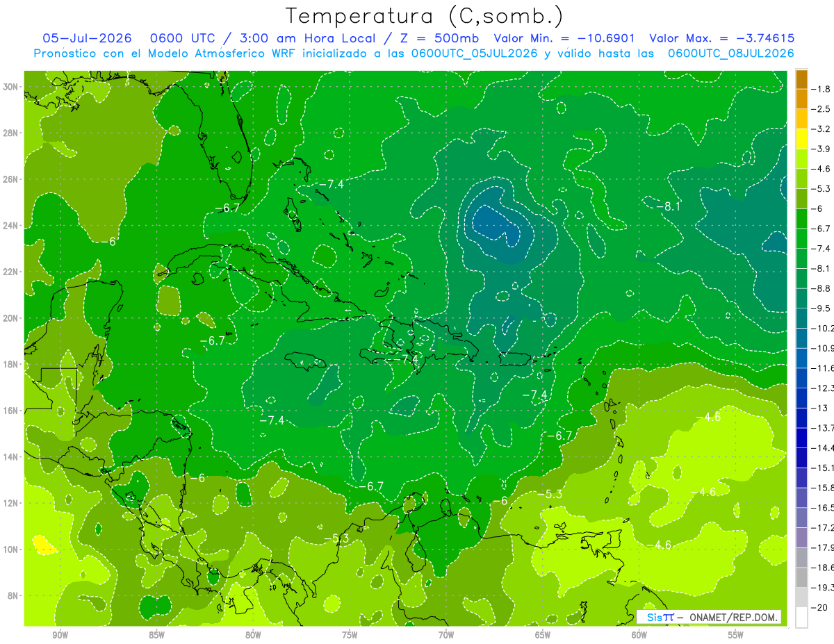Click the "75W" longitude label
Screen dimensions: 834x644
[x=350, y=636]
